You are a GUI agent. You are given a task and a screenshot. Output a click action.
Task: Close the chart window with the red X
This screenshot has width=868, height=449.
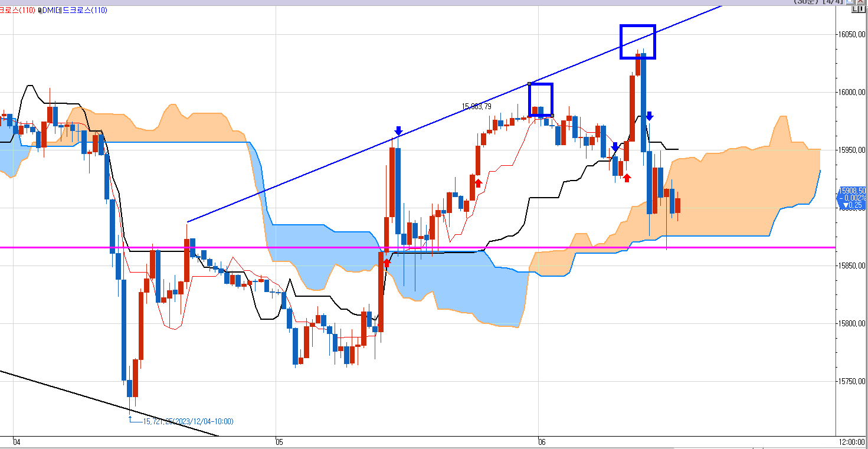(x=861, y=2)
